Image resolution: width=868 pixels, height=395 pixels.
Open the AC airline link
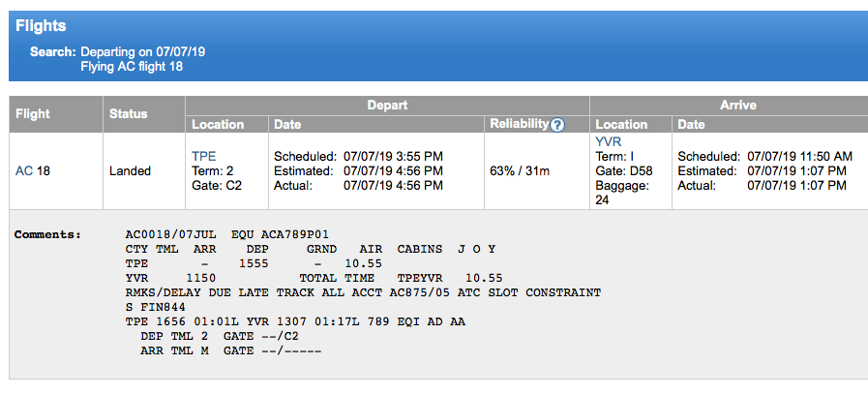24,171
